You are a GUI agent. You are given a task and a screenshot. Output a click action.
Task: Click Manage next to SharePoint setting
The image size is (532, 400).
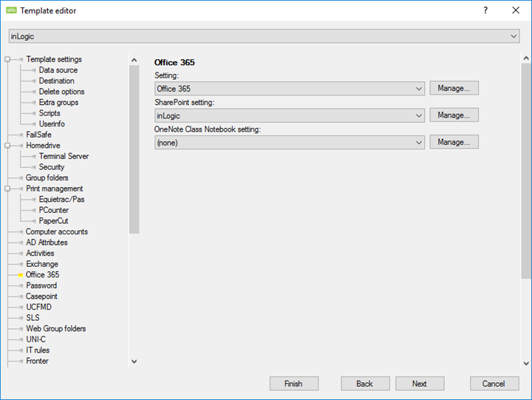pos(454,115)
